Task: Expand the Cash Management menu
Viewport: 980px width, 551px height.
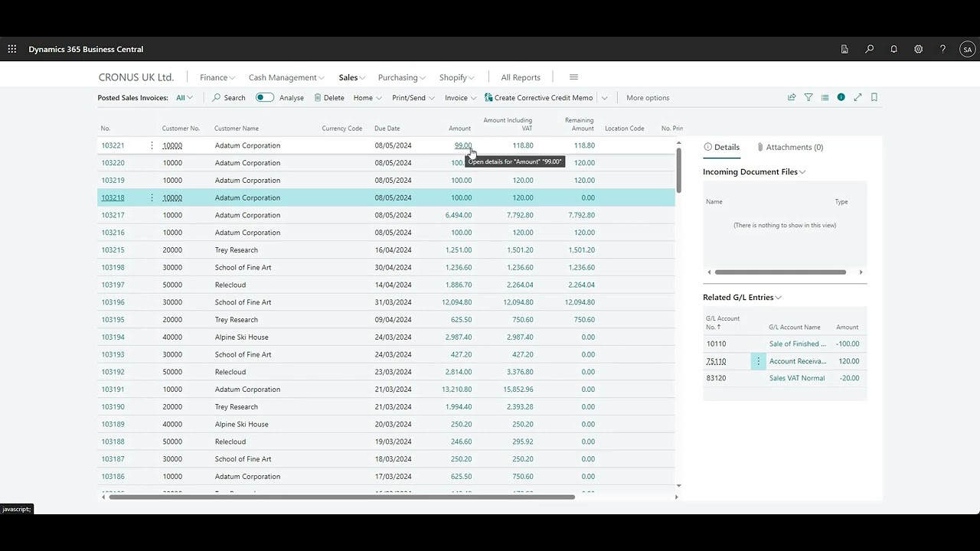Action: coord(286,77)
